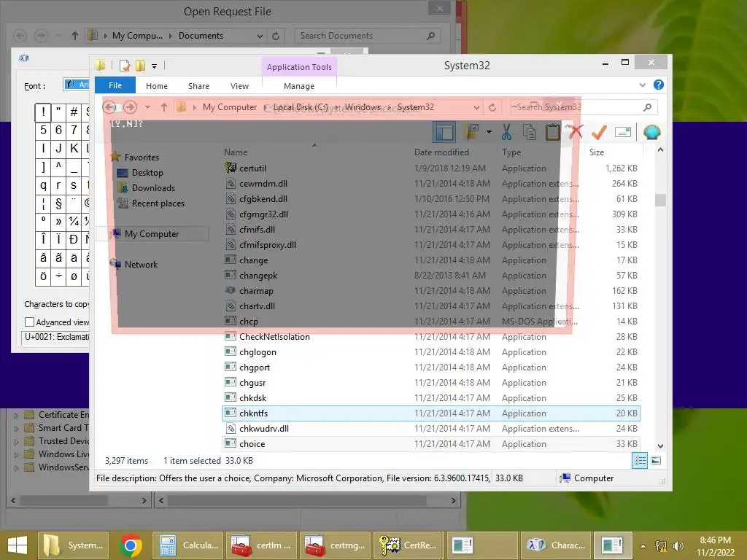Click the volume tray icon
This screenshot has width=747, height=560.
[x=678, y=545]
